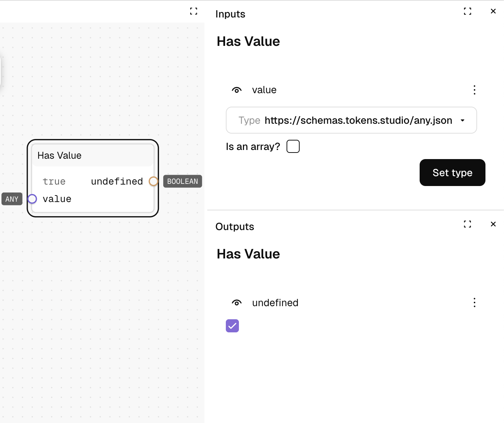This screenshot has height=423, width=504.
Task: Open the three-dot menu for value input
Action: 475,90
